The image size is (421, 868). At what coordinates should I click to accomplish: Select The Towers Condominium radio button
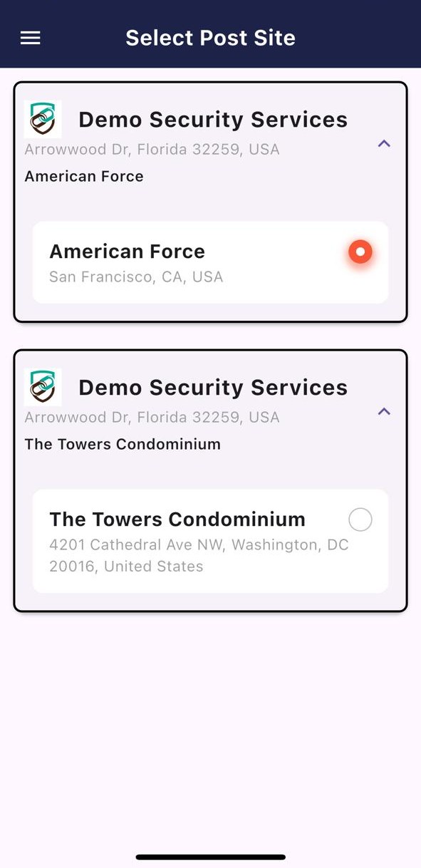click(x=360, y=520)
